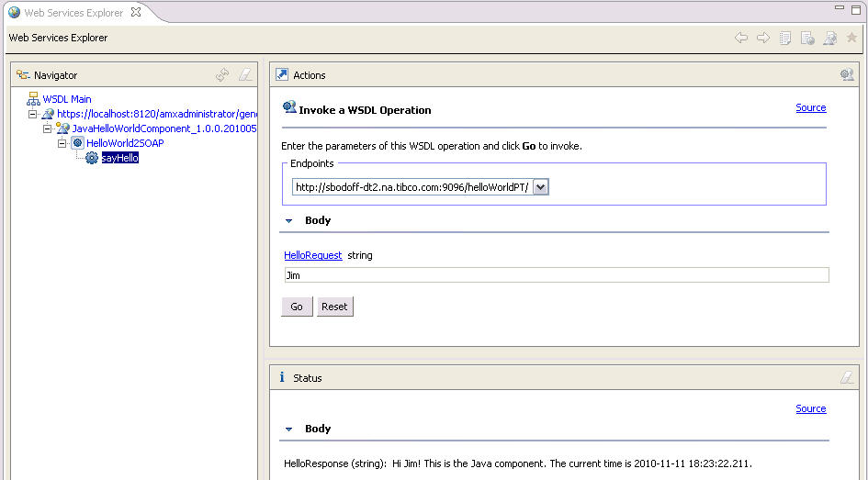This screenshot has height=480, width=868.
Task: Select the sayHello operation in Navigator
Action: 119,158
